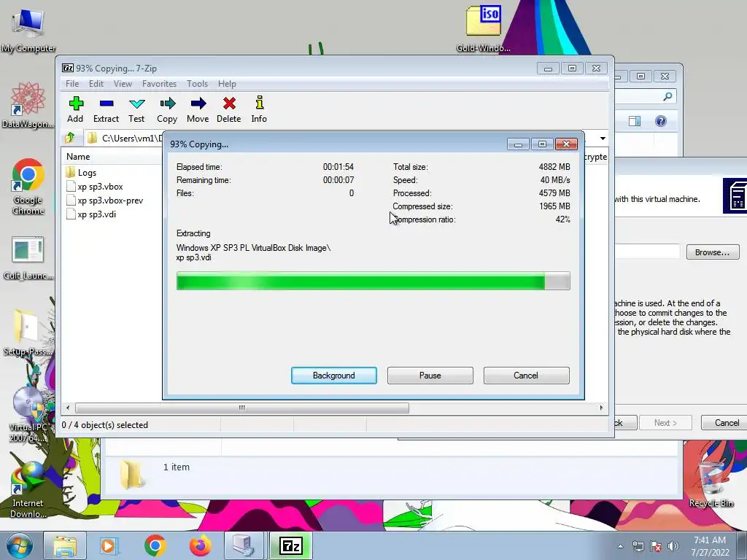Click the network tray icon
The height and width of the screenshot is (560, 747).
pos(638,546)
